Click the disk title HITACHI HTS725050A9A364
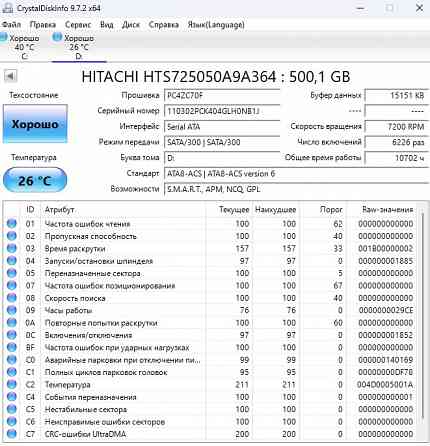 (x=216, y=77)
